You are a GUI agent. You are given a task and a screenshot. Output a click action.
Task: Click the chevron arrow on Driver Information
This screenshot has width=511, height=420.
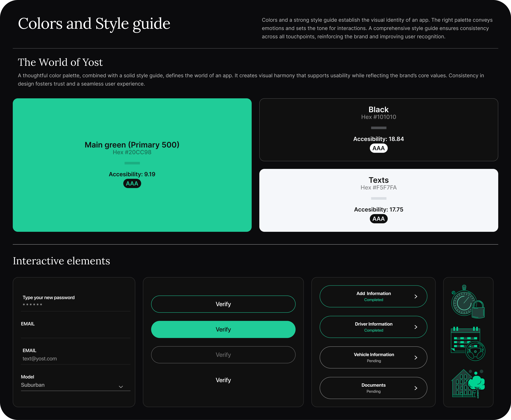[x=416, y=327]
